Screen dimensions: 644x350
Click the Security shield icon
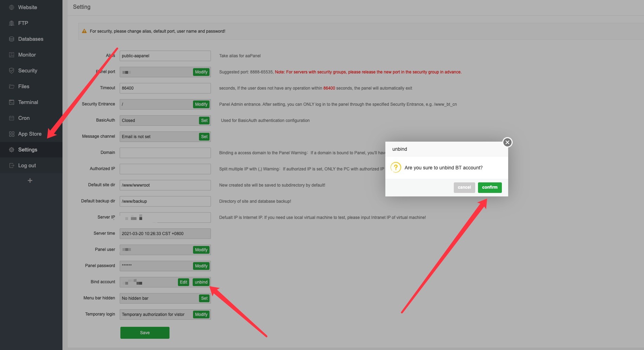[12, 71]
